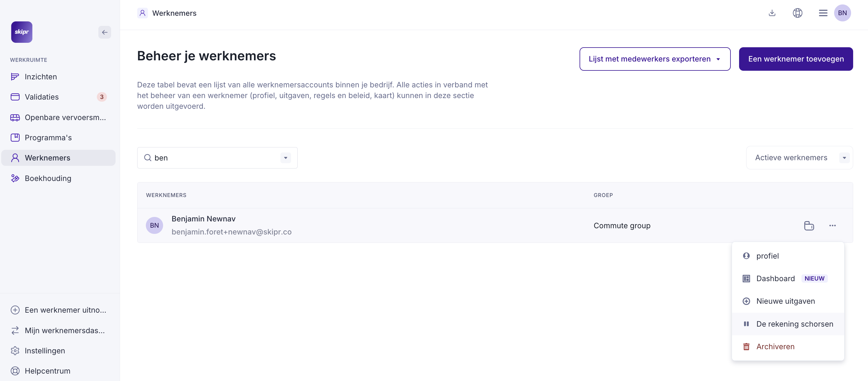Viewport: 868px width, 381px height.
Task: Open profiel from the context menu
Action: pyautogui.click(x=767, y=256)
